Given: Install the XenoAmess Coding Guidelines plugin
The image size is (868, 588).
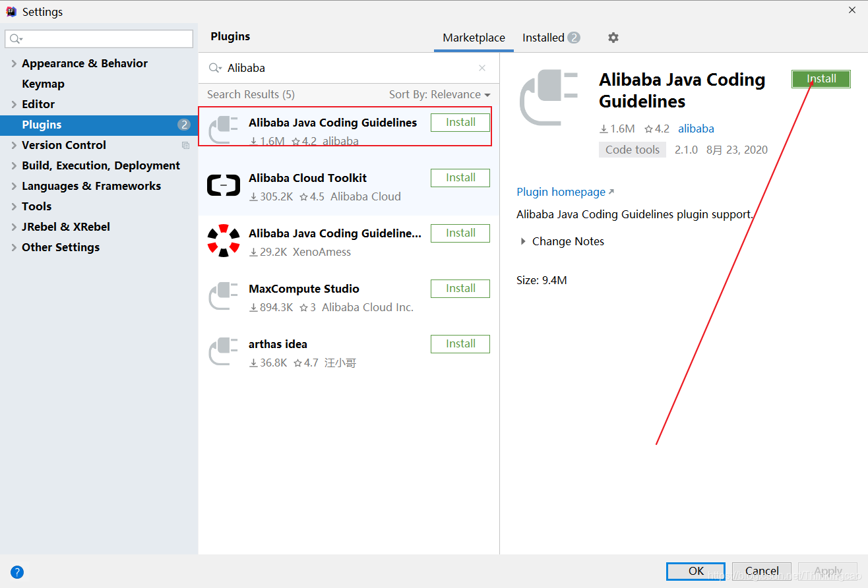Looking at the screenshot, I should click(460, 233).
